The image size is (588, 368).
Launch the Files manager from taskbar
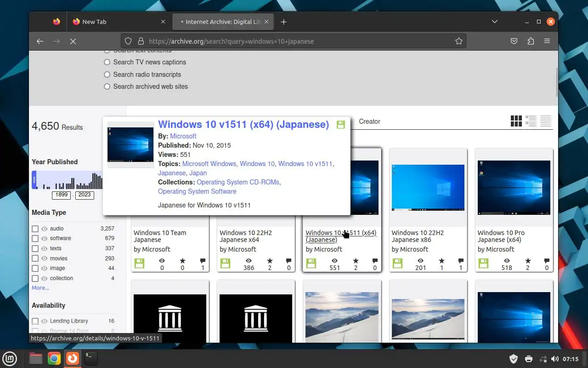tap(36, 358)
